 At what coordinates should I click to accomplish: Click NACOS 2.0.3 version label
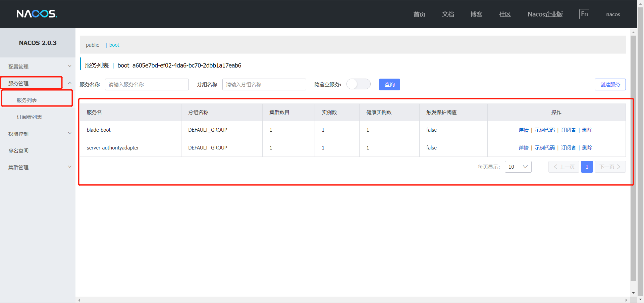(x=38, y=43)
